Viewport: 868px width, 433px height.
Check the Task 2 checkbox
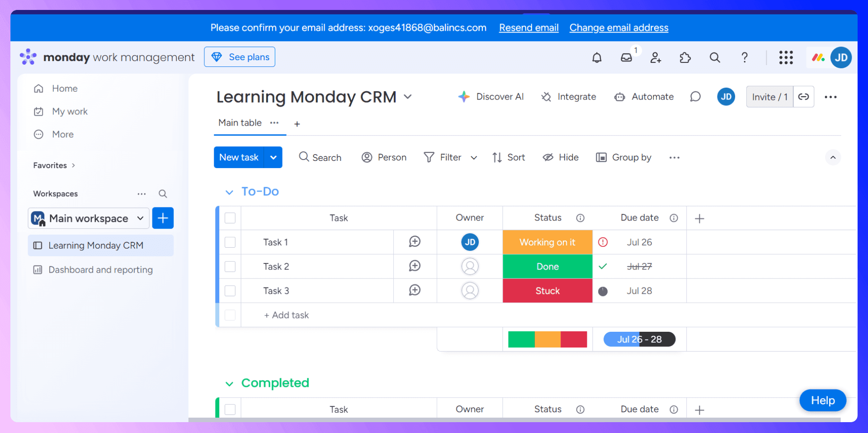pyautogui.click(x=230, y=267)
